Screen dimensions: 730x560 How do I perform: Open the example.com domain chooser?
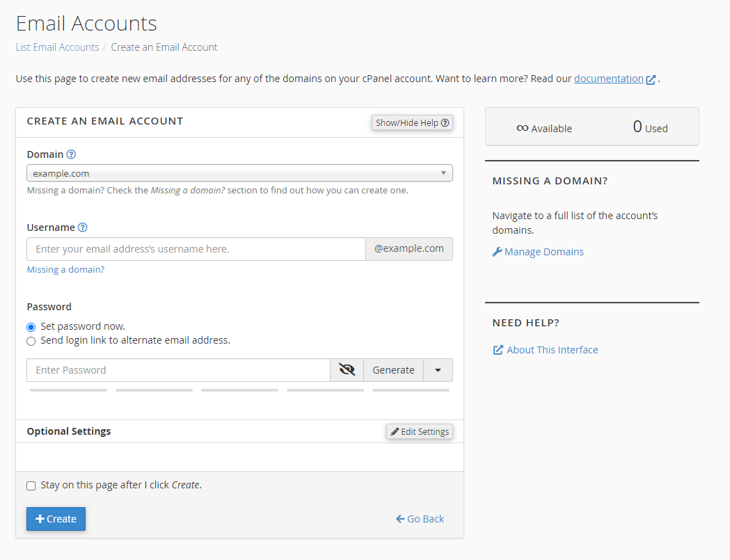click(239, 173)
